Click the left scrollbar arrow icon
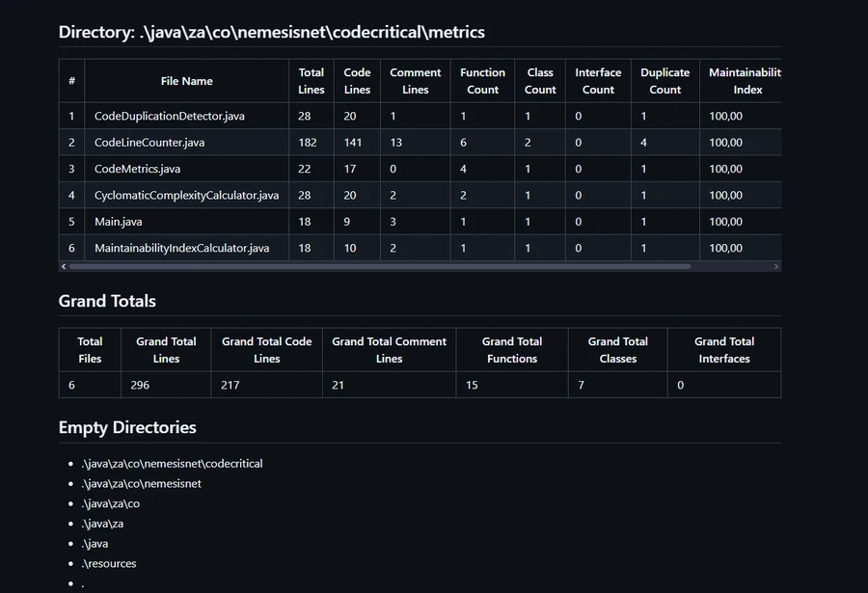Viewport: 868px width, 593px height. point(64,266)
